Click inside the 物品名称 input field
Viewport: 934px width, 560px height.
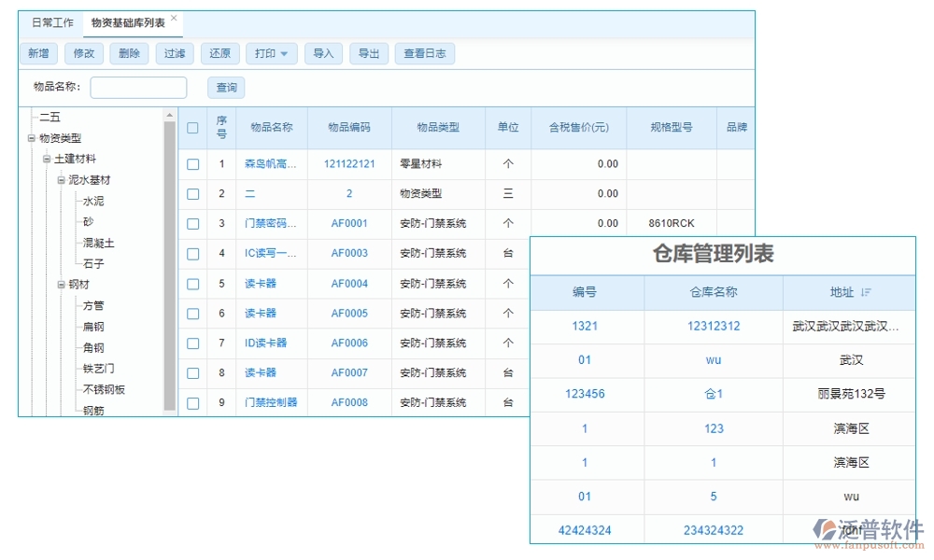(137, 87)
